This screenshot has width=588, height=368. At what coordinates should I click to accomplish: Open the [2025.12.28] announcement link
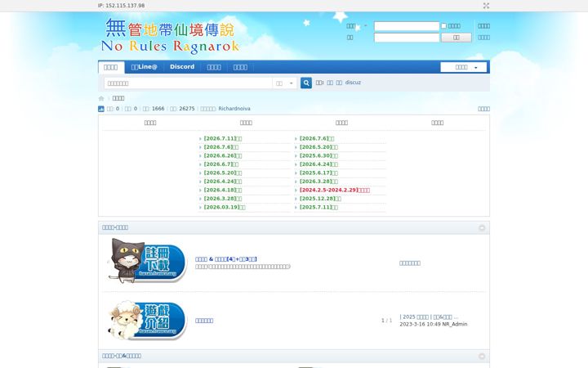(321, 199)
